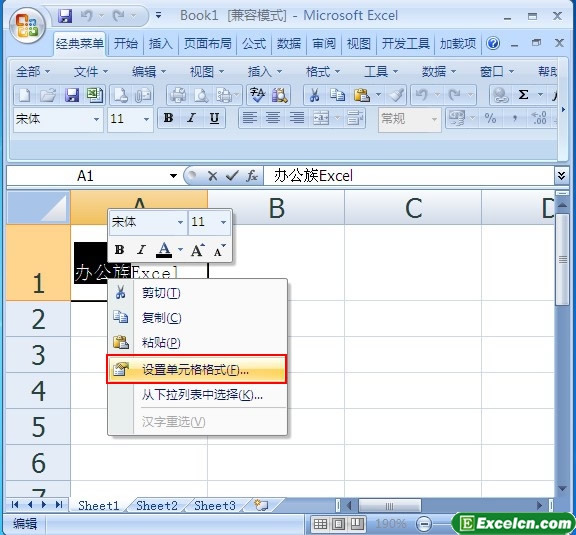Switch to Page Layout view button

339,524
